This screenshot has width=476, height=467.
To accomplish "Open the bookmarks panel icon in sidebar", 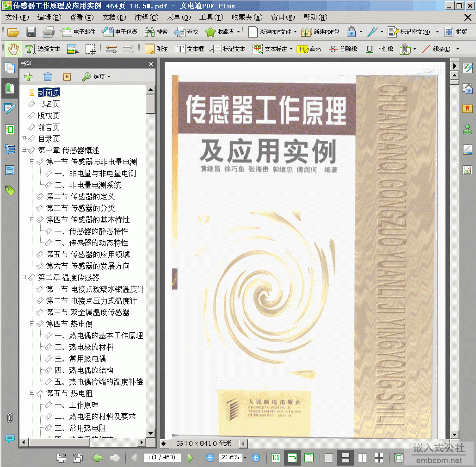I will click(x=10, y=88).
